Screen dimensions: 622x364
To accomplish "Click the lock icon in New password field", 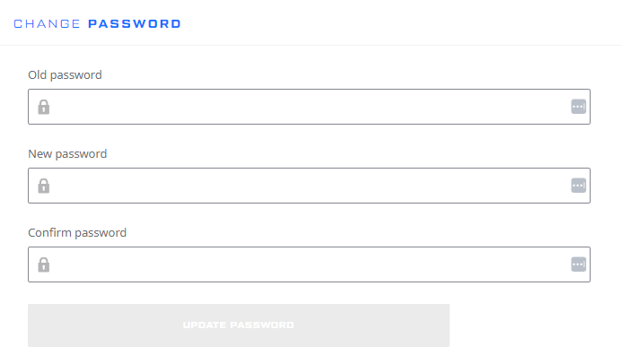I will [x=44, y=186].
